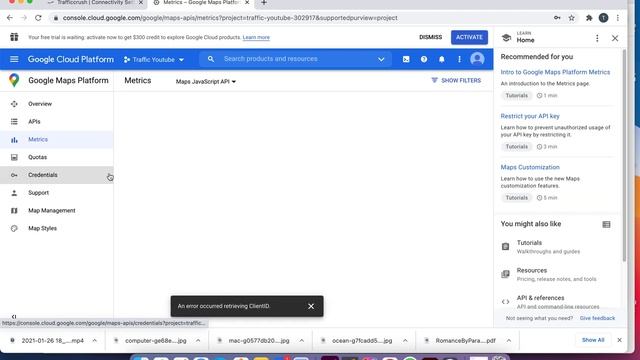
Task: Open the Restrict your API key tutorial
Action: click(x=530, y=116)
